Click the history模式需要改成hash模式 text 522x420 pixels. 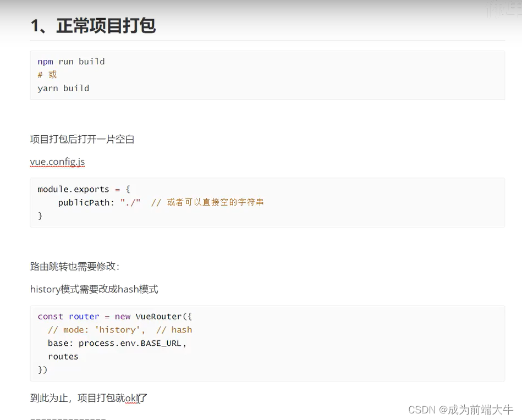point(94,289)
